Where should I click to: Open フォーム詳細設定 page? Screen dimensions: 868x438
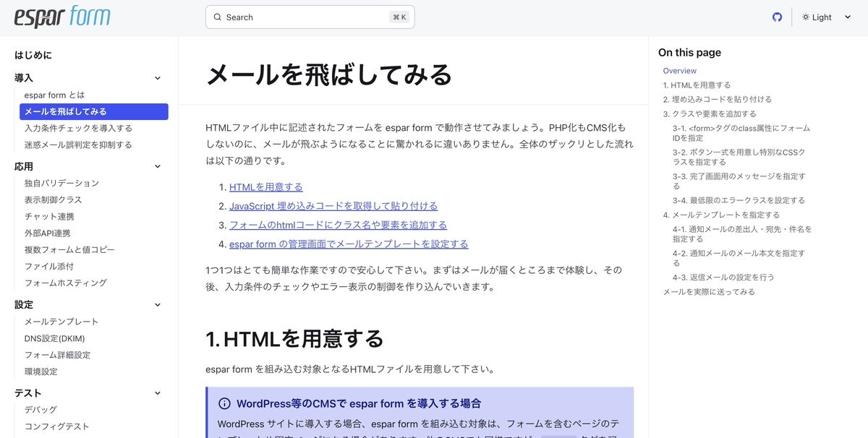[x=57, y=355]
